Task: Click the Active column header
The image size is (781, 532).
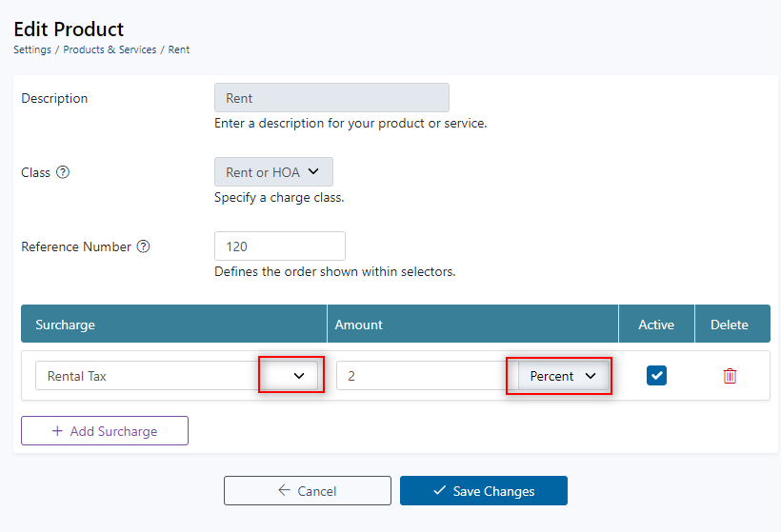Action: coord(656,325)
